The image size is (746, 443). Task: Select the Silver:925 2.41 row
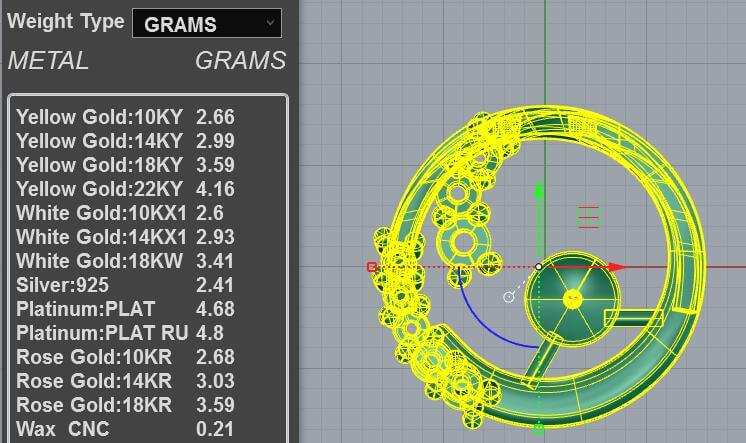[126, 285]
